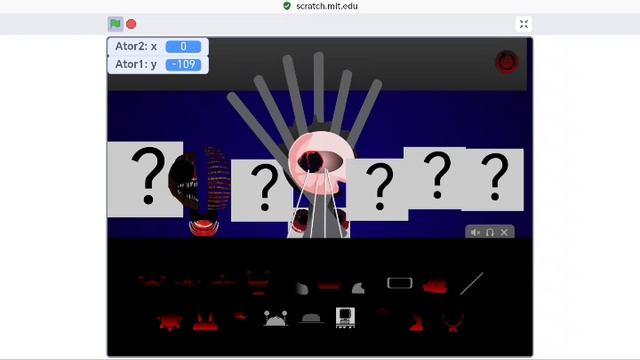This screenshot has width=640, height=360.
Task: Select the red circular wreath icon
Action: (x=453, y=322)
